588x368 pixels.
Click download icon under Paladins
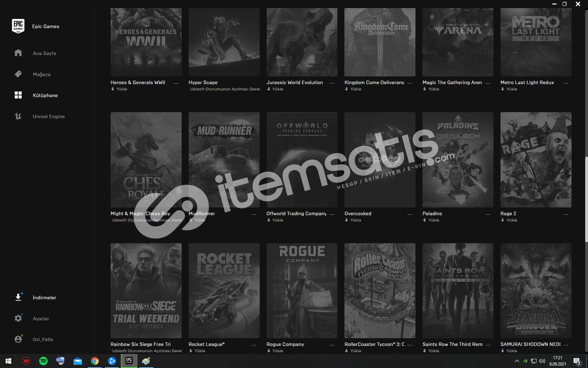coord(425,220)
